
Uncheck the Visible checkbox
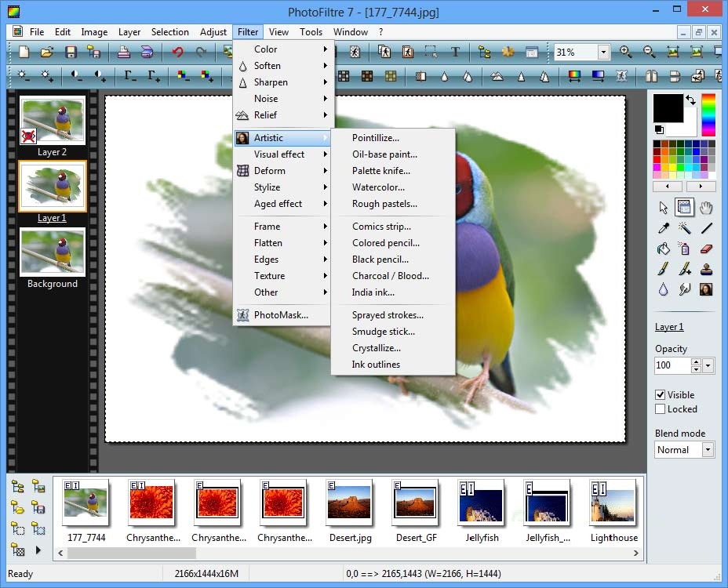(x=661, y=395)
